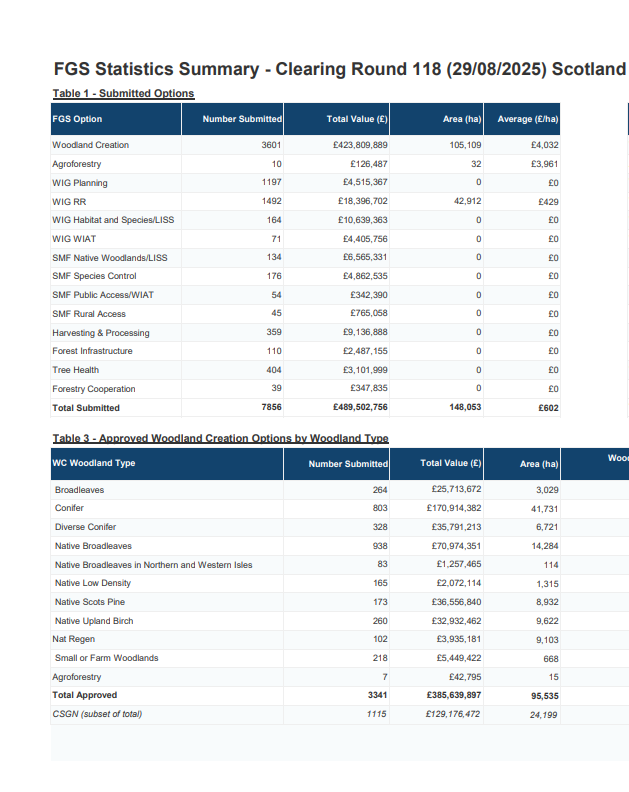Click the Table 3 Approved Woodland Creation heading
The width and height of the screenshot is (629, 792).
220,439
